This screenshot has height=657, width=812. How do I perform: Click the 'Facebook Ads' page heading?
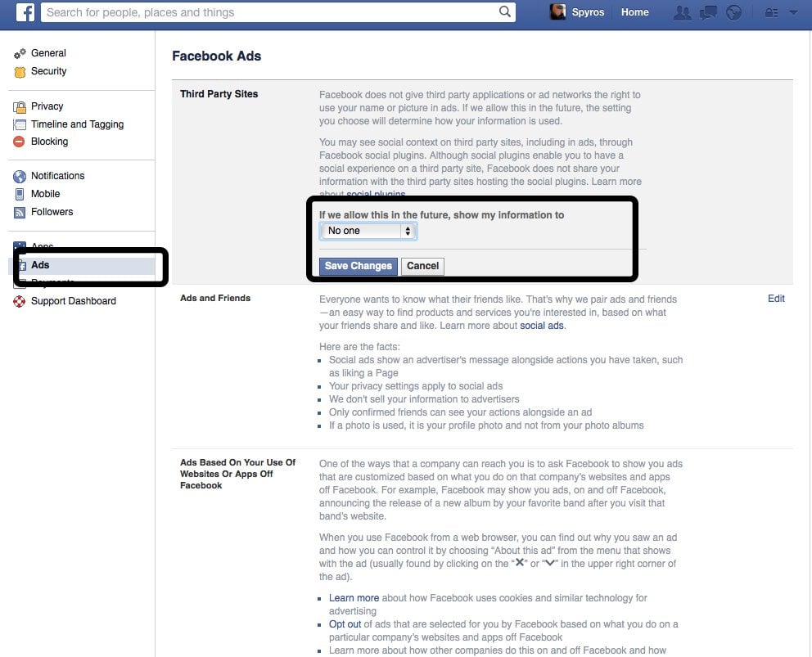[216, 56]
